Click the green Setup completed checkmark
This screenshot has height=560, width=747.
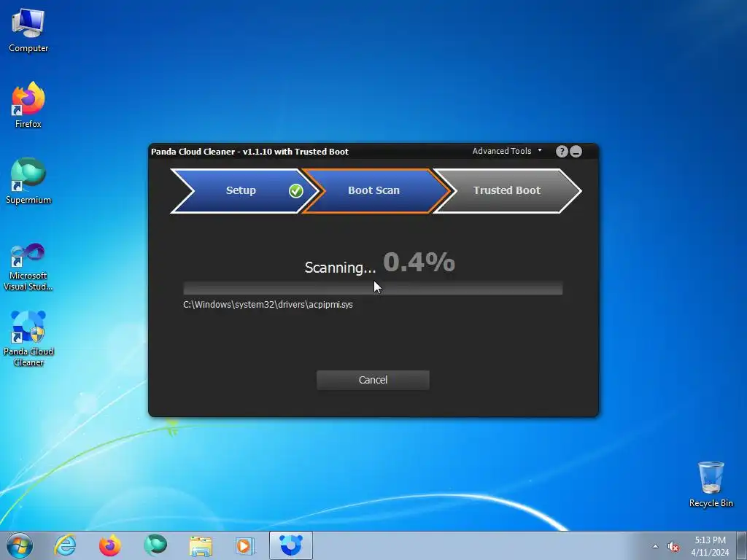click(296, 191)
